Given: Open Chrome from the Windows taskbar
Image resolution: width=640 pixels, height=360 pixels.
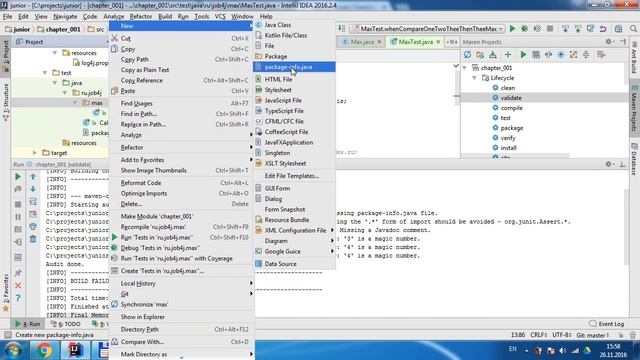Looking at the screenshot, I should 44,350.
